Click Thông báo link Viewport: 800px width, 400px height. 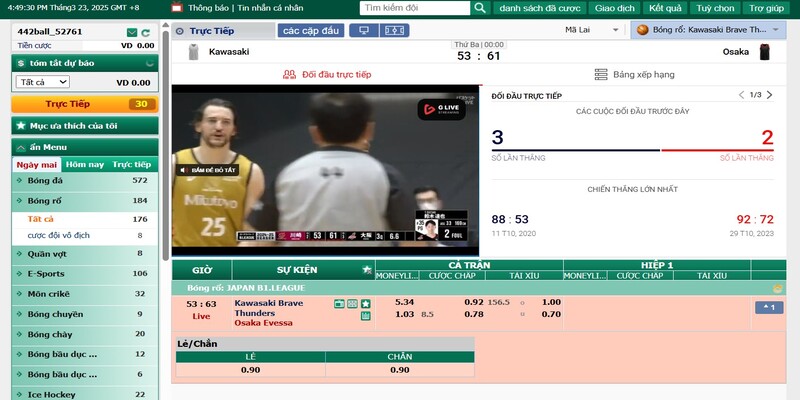(208, 8)
